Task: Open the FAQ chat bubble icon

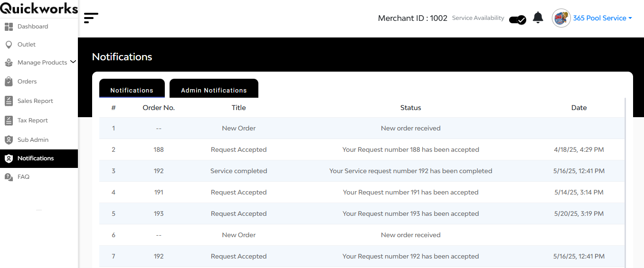Action: pos(9,177)
